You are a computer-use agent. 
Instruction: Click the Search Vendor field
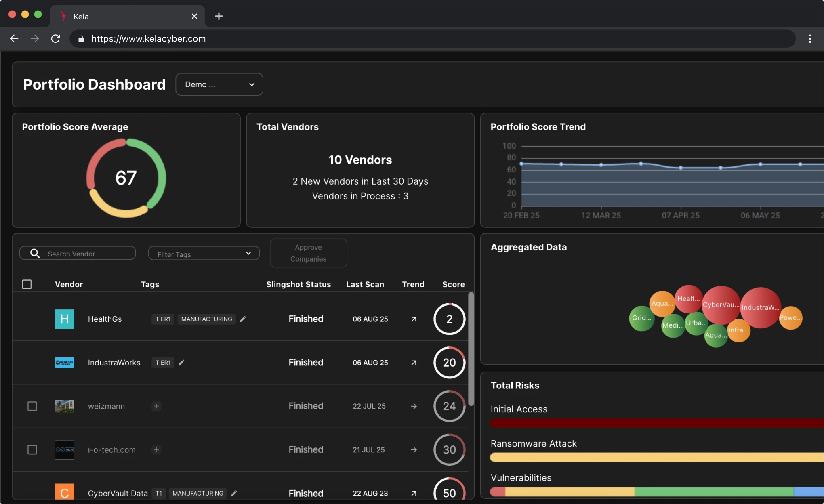coord(78,254)
